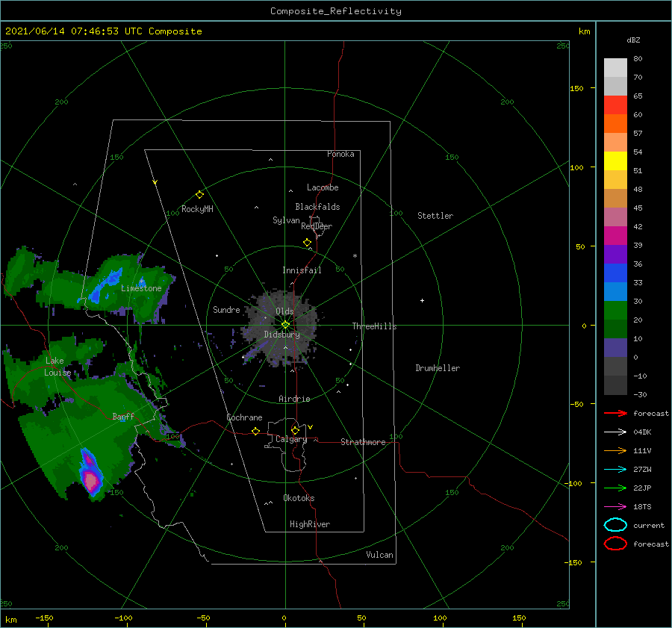Click the Calgary city label
Viewport: 672px width, 628px height.
pos(291,439)
